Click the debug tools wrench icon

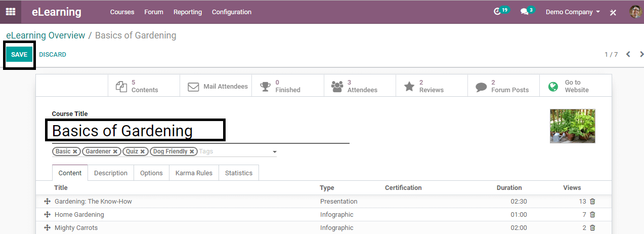pyautogui.click(x=613, y=12)
